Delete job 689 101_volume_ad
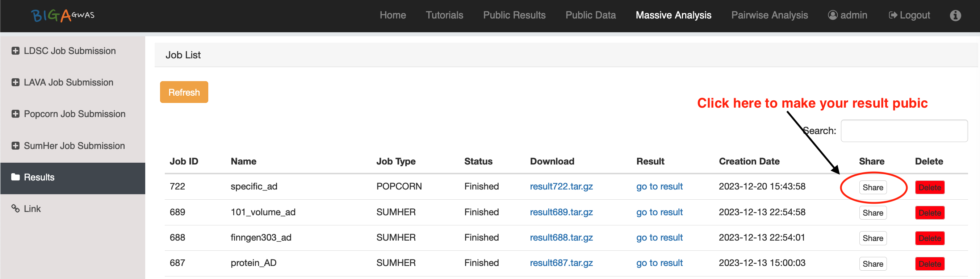 929,213
